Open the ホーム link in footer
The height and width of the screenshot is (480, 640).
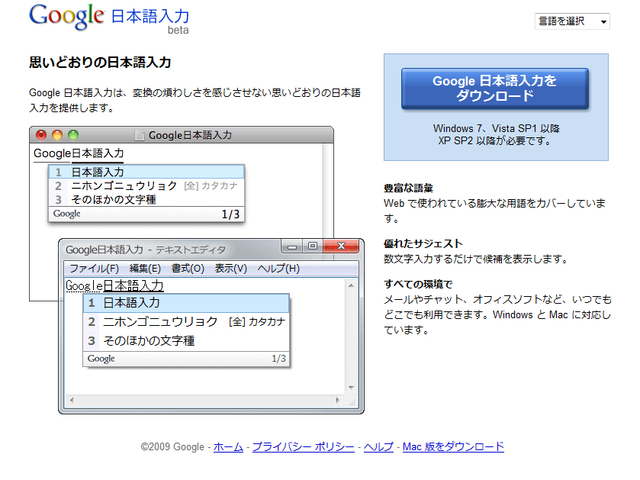click(228, 447)
